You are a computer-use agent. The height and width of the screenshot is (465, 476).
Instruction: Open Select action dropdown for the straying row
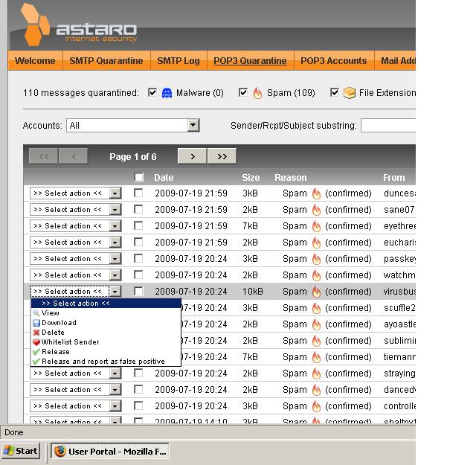[x=76, y=373]
